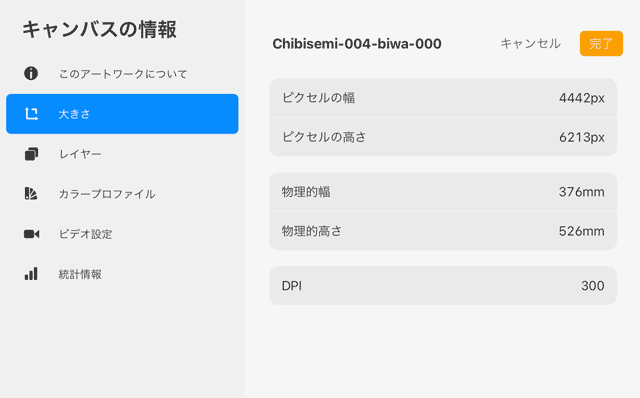Viewport: 640px width, 398px height.
Task: Open the このアートワークについて section
Action: [123, 74]
